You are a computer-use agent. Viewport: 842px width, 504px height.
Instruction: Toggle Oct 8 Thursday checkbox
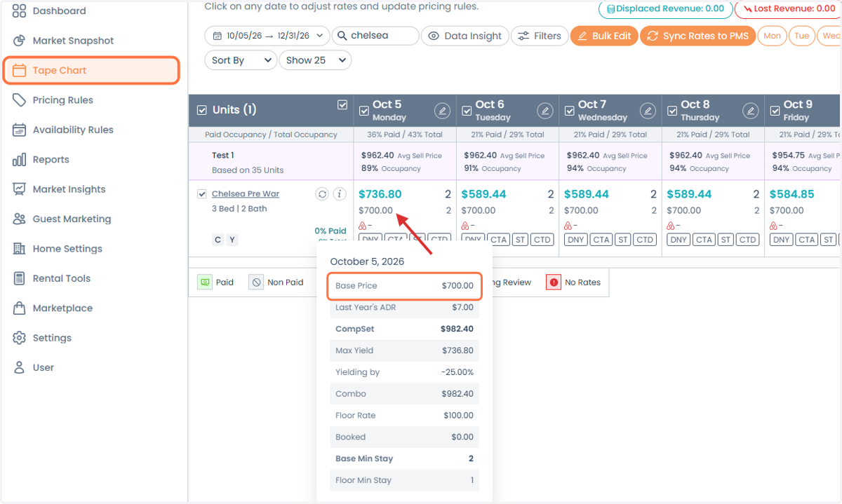(672, 111)
